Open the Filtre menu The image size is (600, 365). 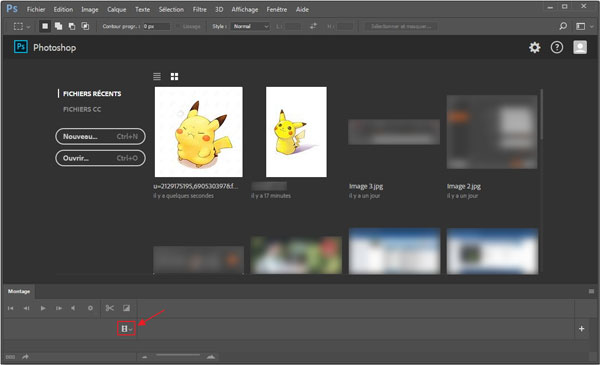coord(199,9)
